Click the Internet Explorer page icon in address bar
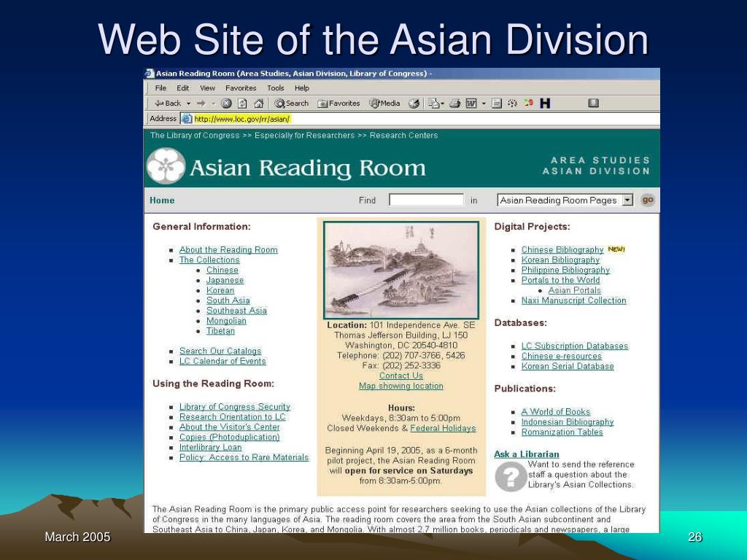 click(187, 119)
